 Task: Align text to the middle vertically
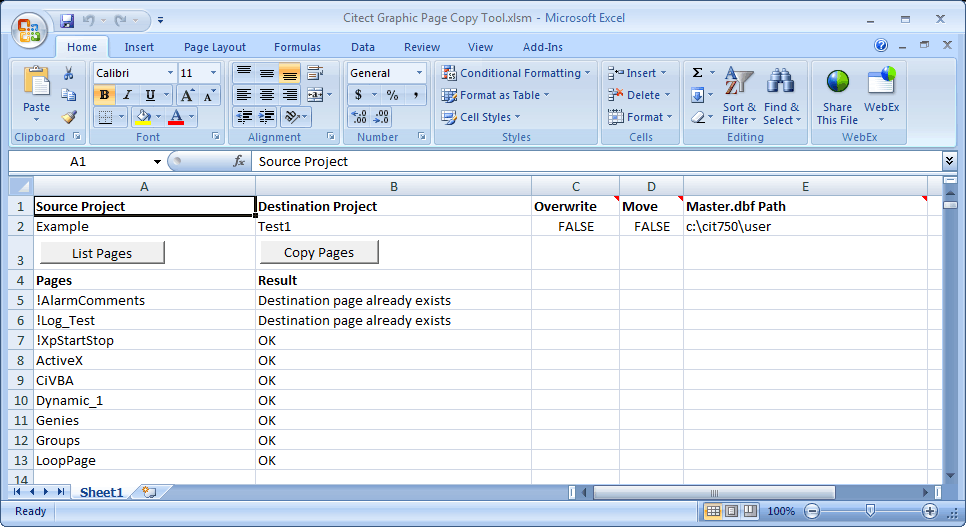pyautogui.click(x=267, y=73)
